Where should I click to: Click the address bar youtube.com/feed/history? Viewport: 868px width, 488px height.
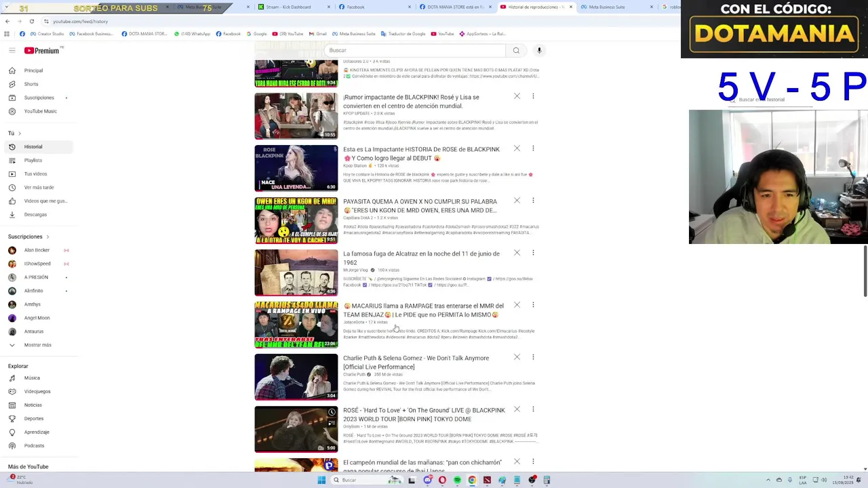pyautogui.click(x=80, y=21)
